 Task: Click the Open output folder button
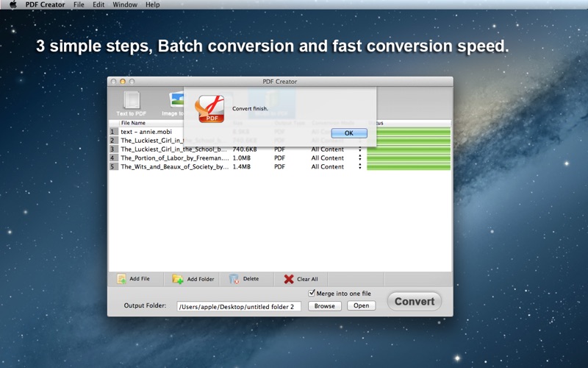click(361, 305)
